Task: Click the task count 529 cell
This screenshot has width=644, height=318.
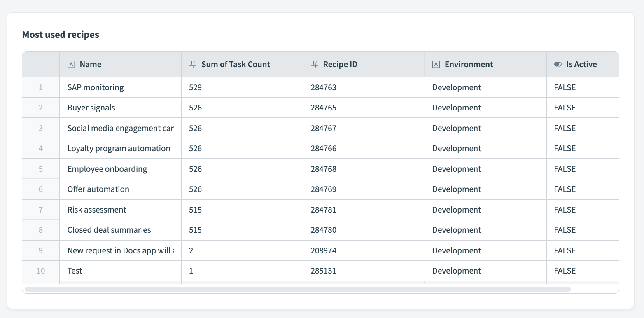Action: (x=196, y=87)
